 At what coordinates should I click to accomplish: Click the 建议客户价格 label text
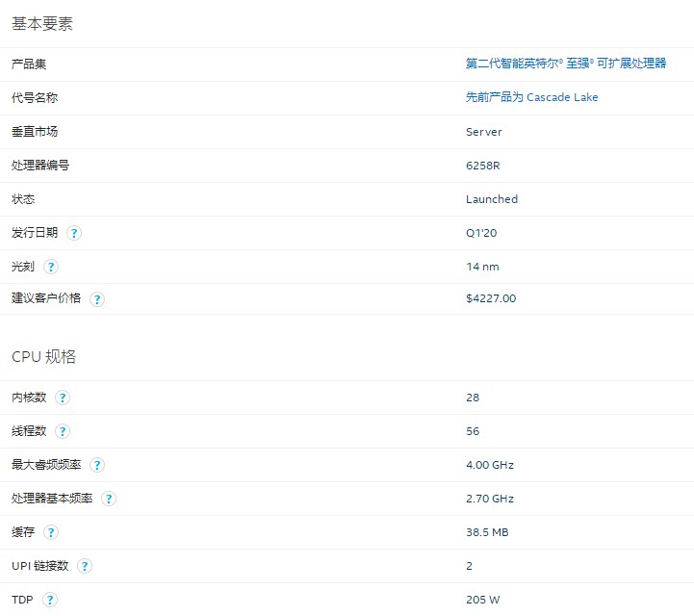[46, 297]
